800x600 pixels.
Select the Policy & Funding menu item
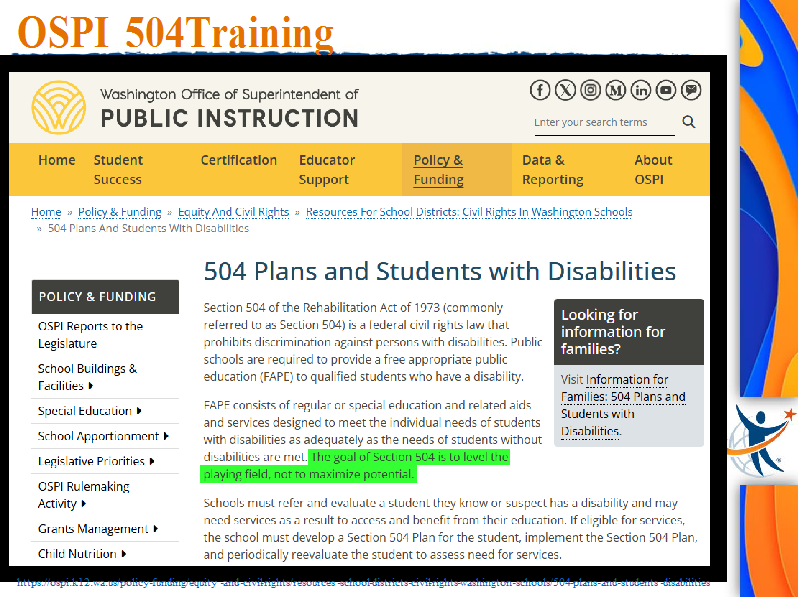pyautogui.click(x=439, y=170)
